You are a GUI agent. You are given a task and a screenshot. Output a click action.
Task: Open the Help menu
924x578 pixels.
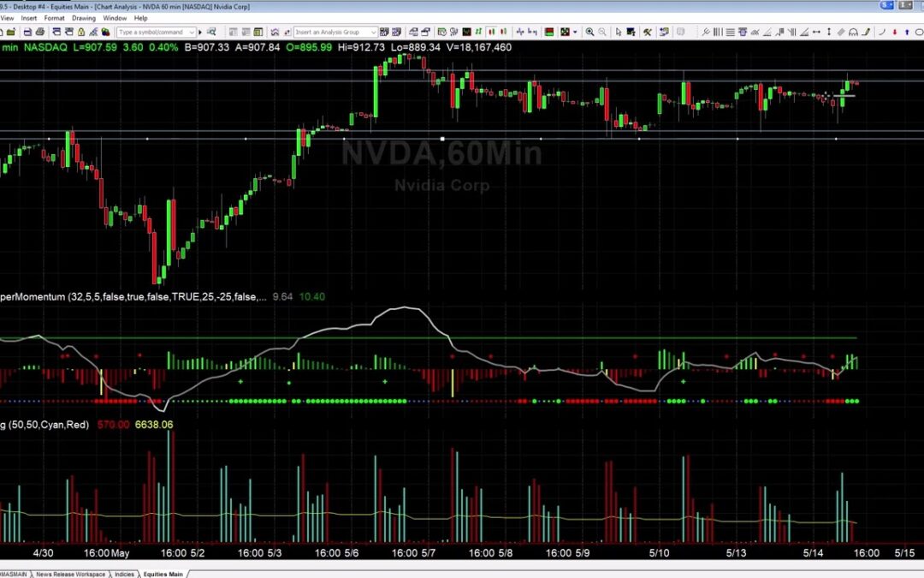click(x=141, y=18)
